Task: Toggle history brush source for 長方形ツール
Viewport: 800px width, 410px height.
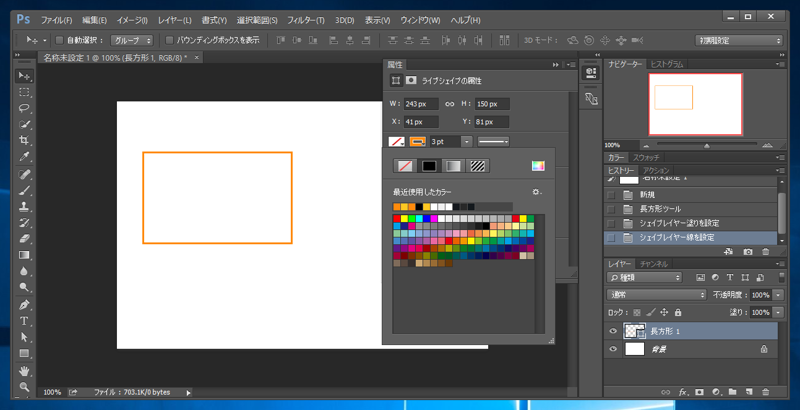Action: click(611, 209)
